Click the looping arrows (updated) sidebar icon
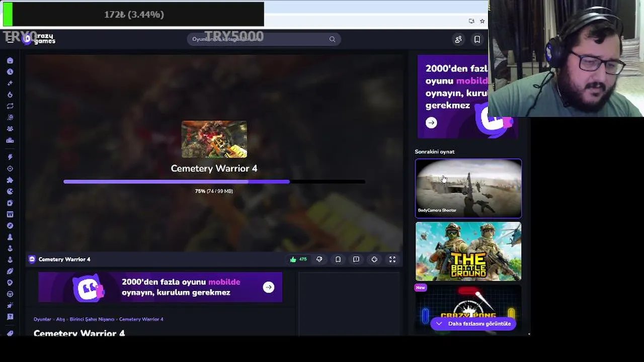This screenshot has width=644, height=362. point(10,106)
